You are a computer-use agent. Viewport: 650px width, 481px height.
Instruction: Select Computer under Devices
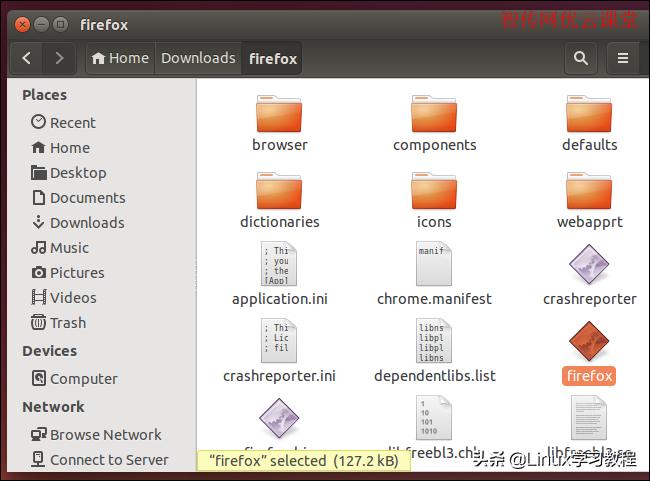(x=75, y=378)
